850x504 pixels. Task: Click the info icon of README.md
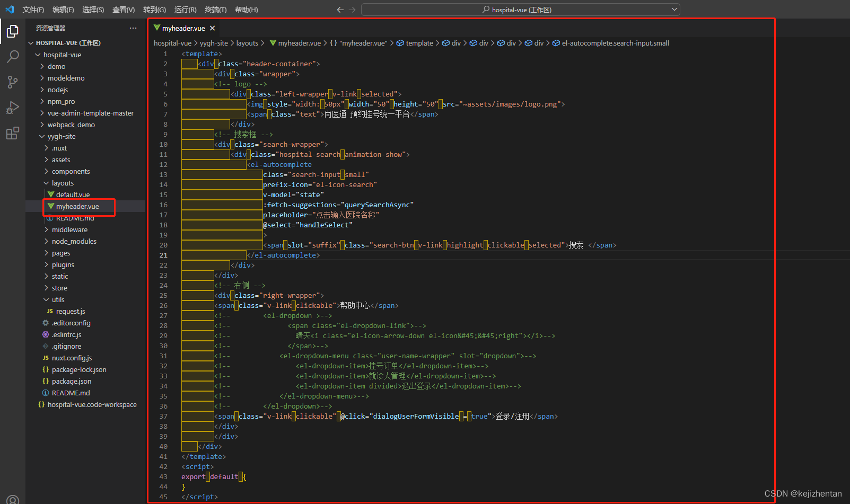(x=46, y=393)
